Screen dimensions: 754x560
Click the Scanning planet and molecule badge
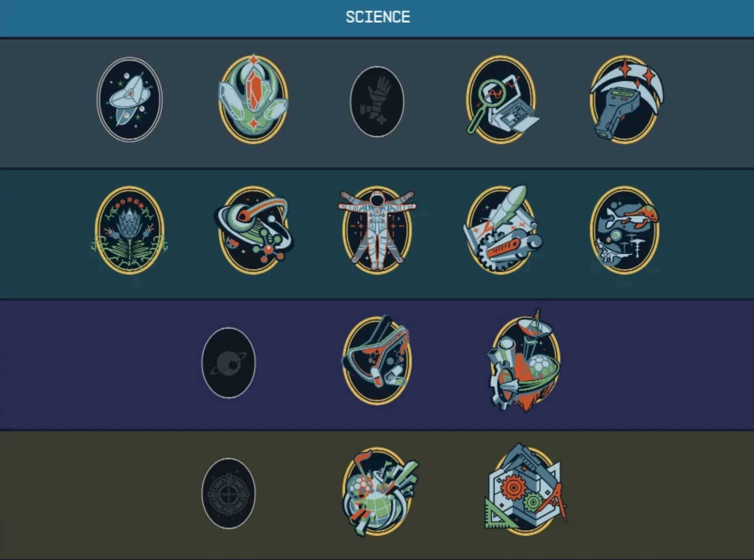click(254, 230)
